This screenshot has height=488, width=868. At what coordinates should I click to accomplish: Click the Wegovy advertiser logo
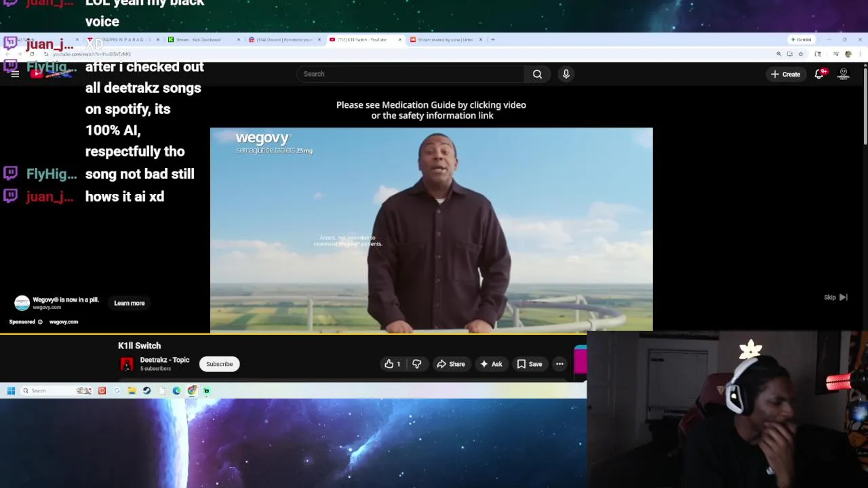pos(22,303)
